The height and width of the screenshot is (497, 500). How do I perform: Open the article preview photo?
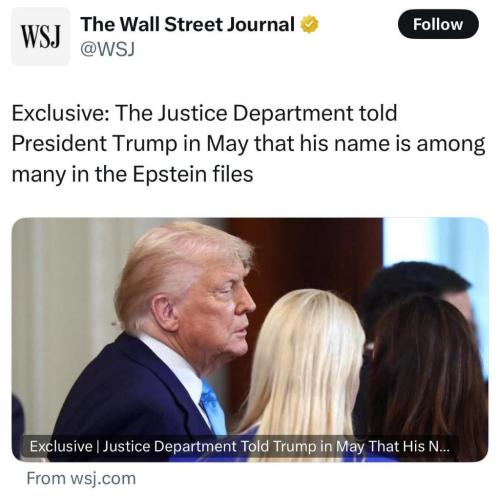click(250, 340)
